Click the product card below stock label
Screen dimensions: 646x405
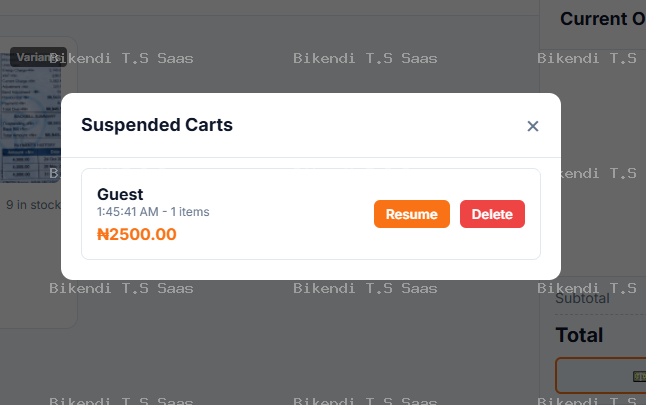pos(39,268)
